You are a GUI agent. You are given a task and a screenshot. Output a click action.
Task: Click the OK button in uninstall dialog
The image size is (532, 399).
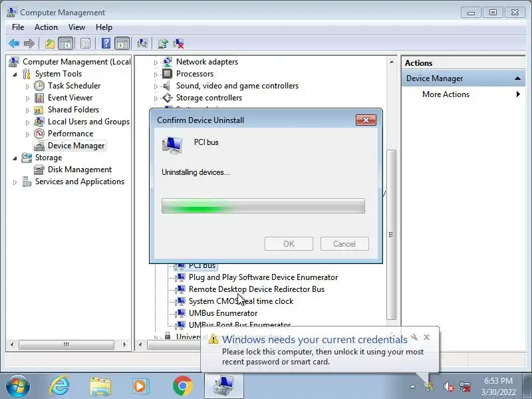point(289,244)
